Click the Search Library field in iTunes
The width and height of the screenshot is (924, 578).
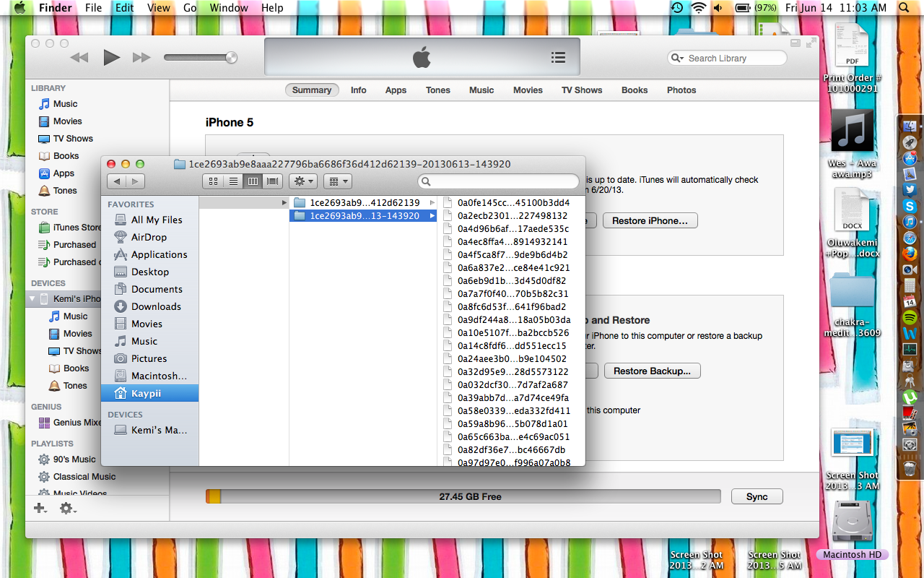(x=727, y=58)
